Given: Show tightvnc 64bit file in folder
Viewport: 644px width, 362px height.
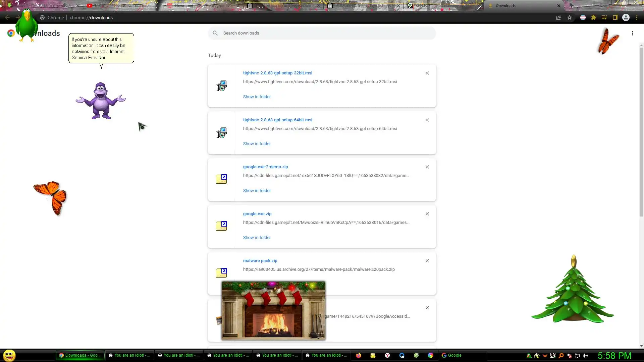Looking at the screenshot, I should (257, 143).
